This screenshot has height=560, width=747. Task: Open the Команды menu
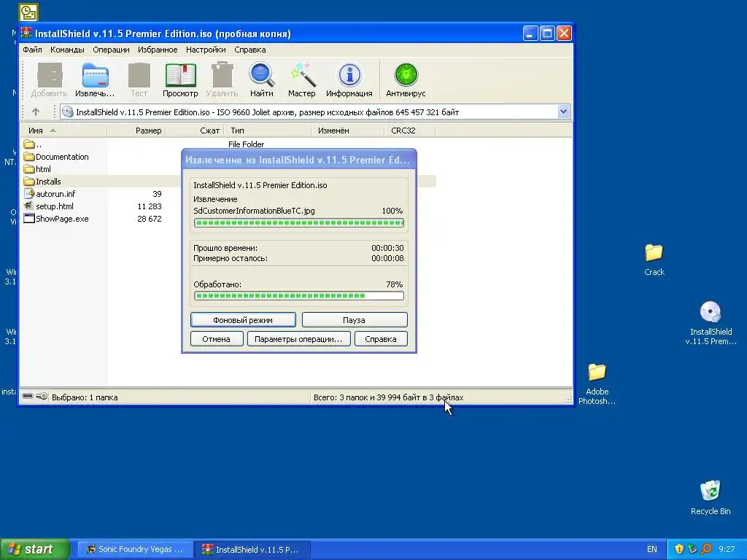pyautogui.click(x=67, y=50)
